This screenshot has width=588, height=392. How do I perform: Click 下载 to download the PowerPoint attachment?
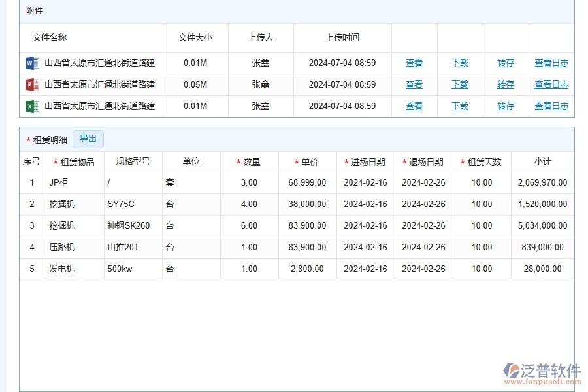click(459, 84)
